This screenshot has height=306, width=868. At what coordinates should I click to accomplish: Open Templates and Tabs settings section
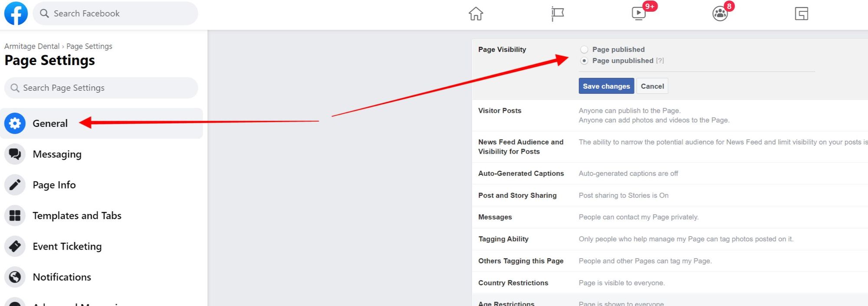point(77,216)
